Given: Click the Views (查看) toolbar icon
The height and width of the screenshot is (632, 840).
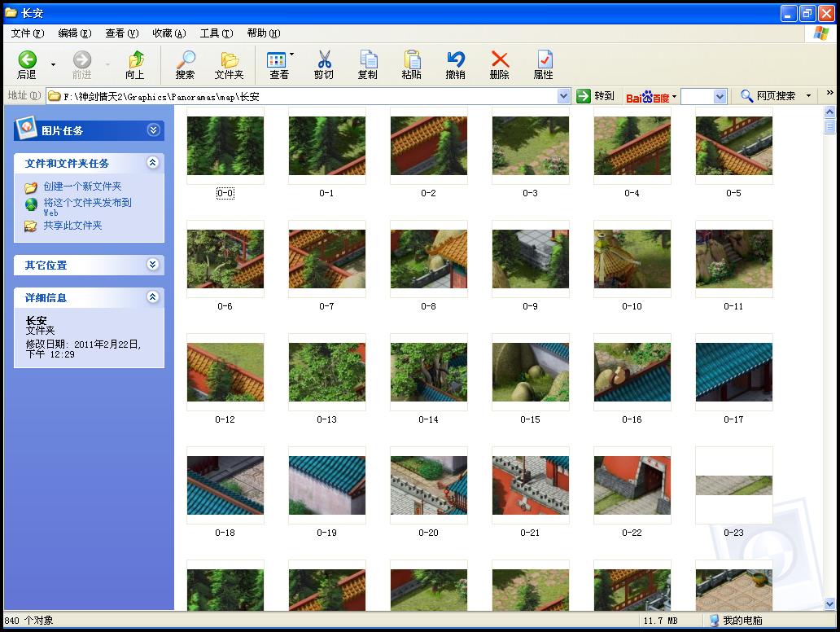Looking at the screenshot, I should 276,59.
